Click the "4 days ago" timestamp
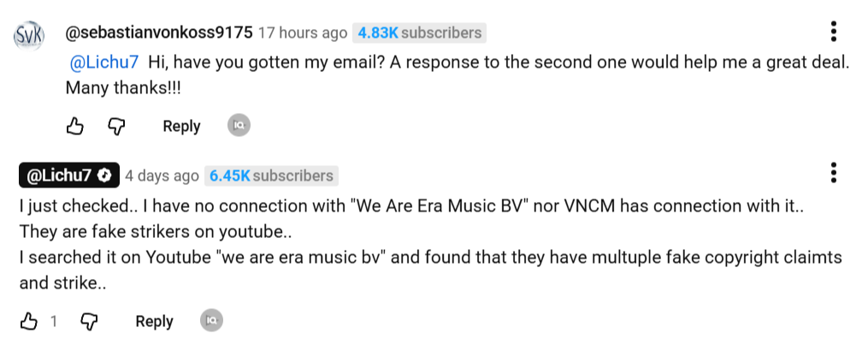868x345 pixels. tap(162, 175)
